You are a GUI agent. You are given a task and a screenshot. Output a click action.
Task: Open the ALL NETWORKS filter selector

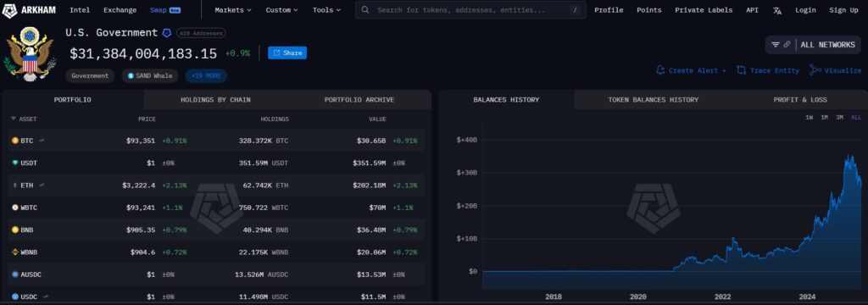coord(813,45)
